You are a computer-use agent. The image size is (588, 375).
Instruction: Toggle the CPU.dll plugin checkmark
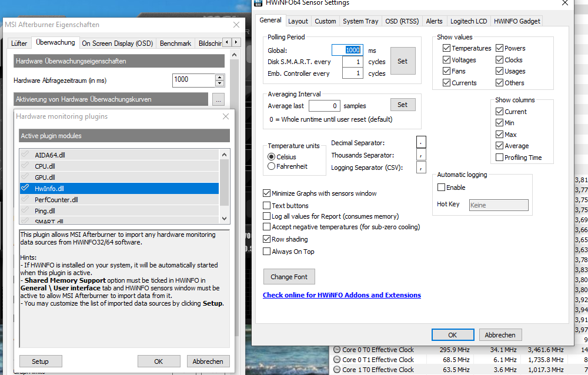coord(25,166)
